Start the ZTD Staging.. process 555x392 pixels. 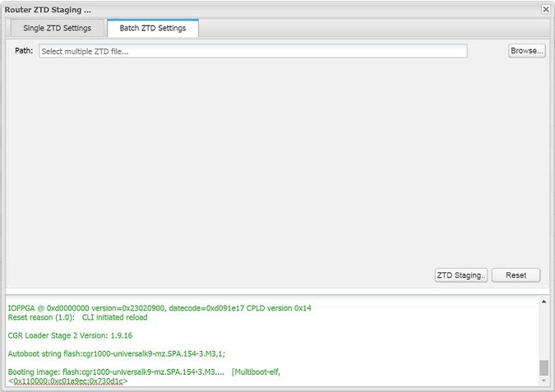coord(460,275)
